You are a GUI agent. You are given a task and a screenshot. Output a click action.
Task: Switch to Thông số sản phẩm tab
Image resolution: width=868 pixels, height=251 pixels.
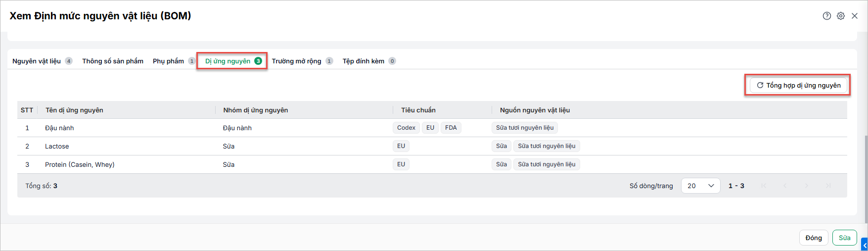[113, 61]
